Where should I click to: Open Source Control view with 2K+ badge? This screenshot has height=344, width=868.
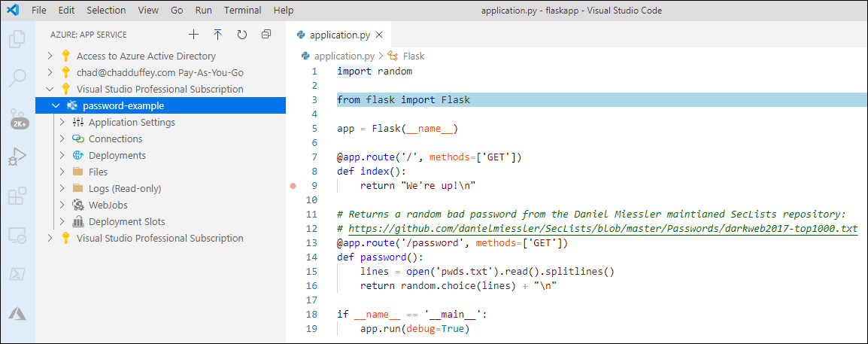click(x=18, y=118)
